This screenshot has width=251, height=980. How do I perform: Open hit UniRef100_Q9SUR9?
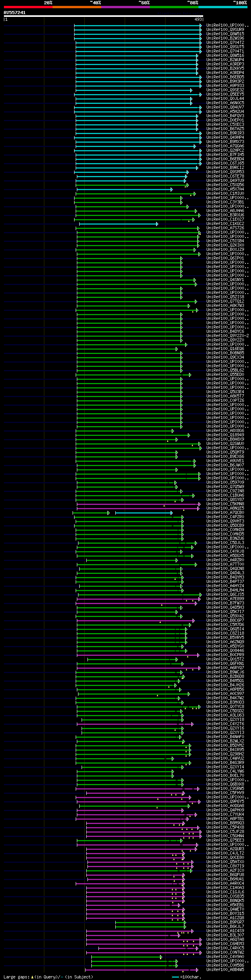click(225, 29)
